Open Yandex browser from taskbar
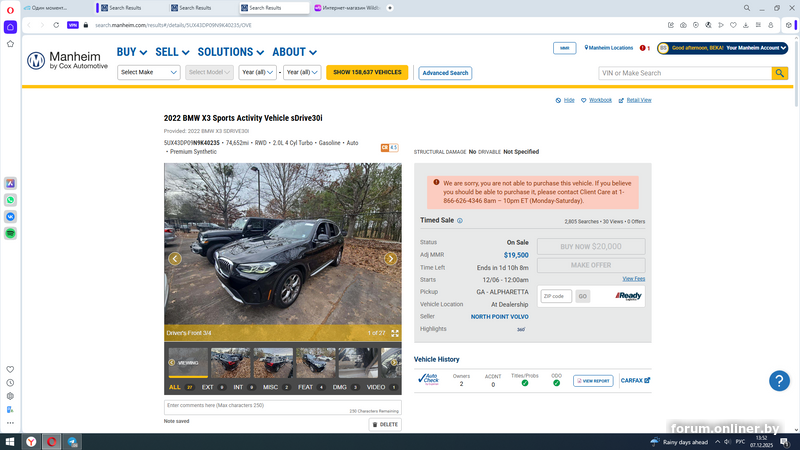The width and height of the screenshot is (800, 450). coord(31,442)
